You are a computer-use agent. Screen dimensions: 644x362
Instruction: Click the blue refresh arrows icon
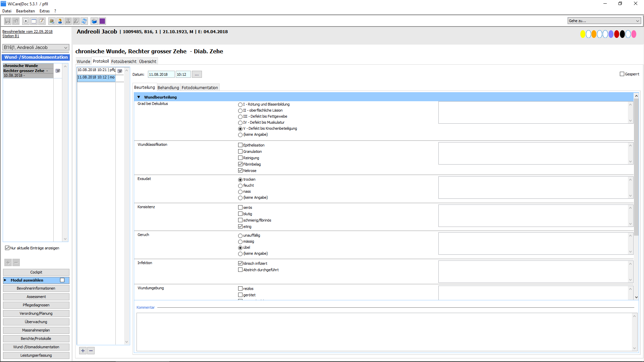(x=84, y=21)
